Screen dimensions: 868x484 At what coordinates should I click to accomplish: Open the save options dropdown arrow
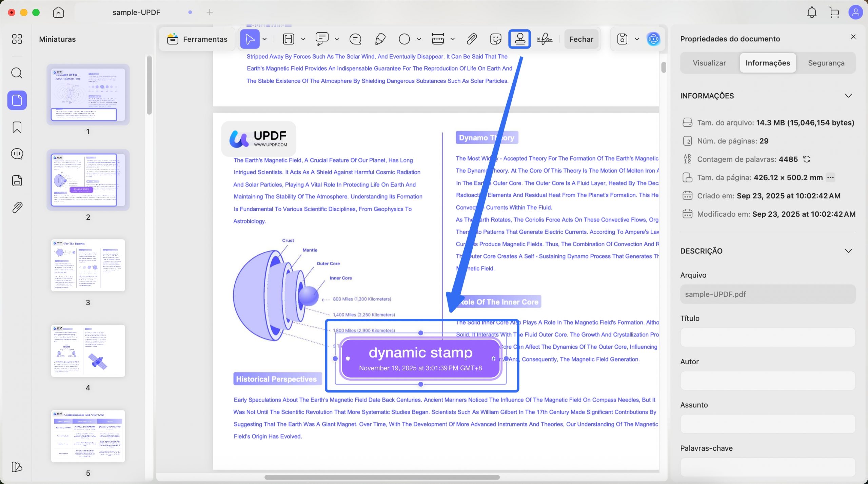click(x=637, y=39)
